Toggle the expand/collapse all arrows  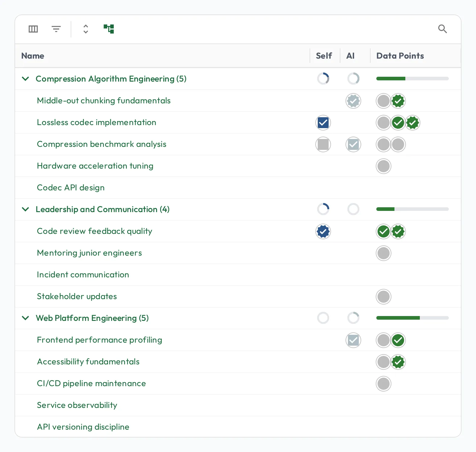tap(86, 29)
